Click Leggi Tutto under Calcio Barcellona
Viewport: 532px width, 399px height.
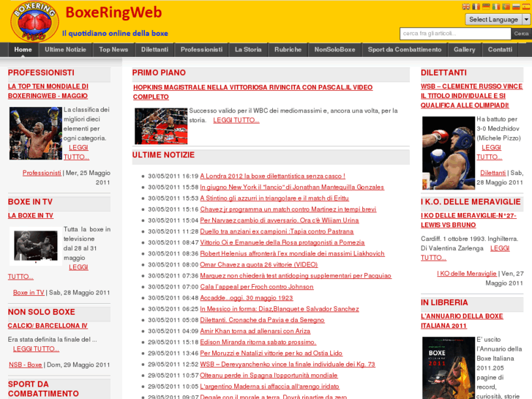point(36,349)
